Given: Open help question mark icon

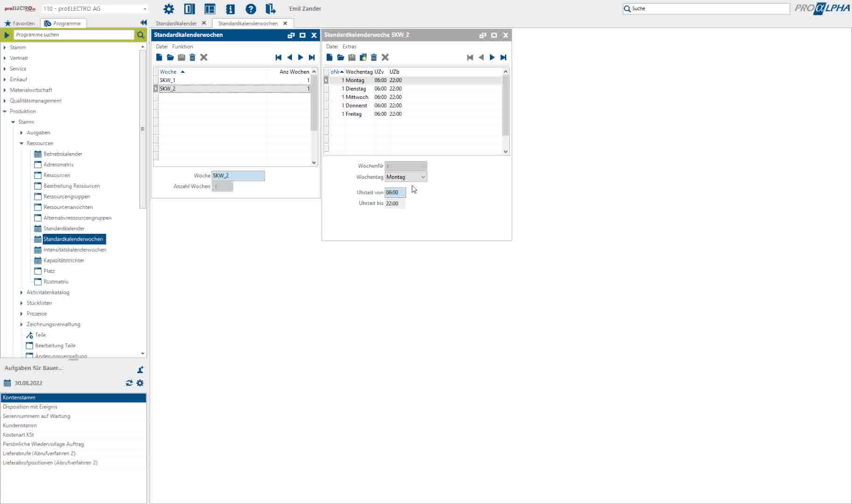Looking at the screenshot, I should point(251,9).
